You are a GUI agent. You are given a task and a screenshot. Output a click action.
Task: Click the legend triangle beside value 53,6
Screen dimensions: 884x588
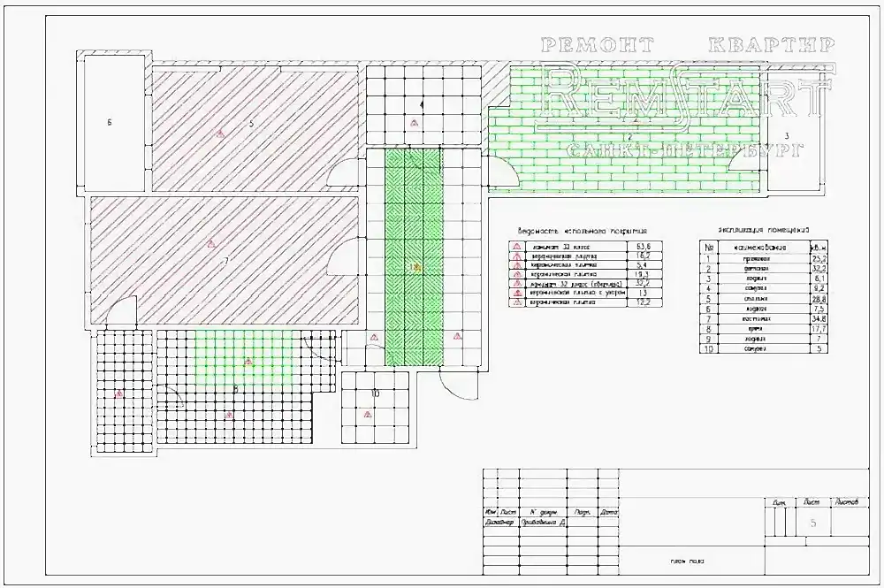(515, 246)
